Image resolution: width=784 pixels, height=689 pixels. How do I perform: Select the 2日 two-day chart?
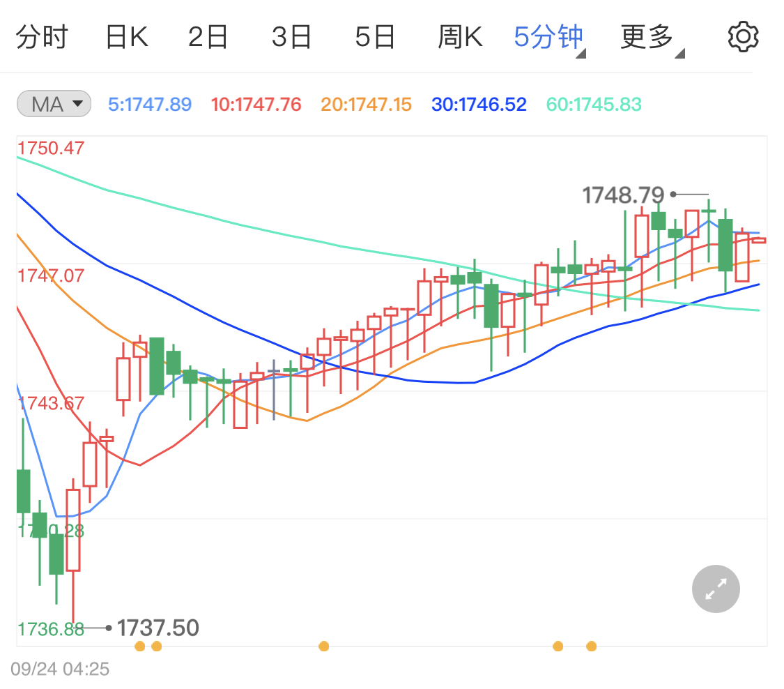pyautogui.click(x=208, y=36)
